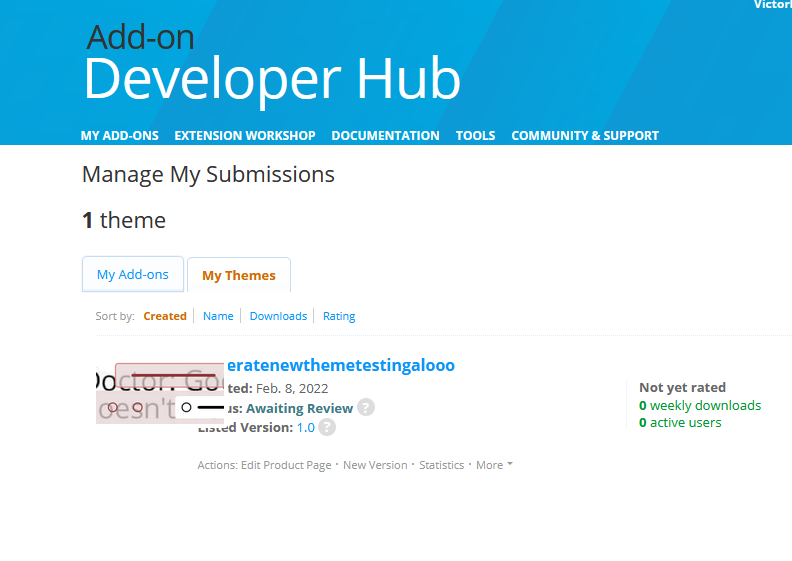Sort submissions by Name

click(x=218, y=316)
